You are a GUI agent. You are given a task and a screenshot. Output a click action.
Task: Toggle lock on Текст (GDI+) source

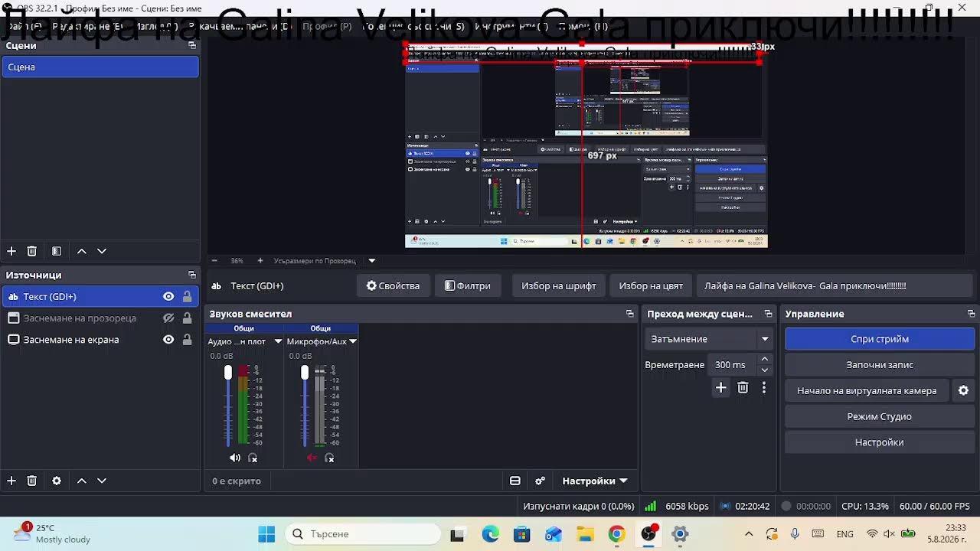coord(187,297)
